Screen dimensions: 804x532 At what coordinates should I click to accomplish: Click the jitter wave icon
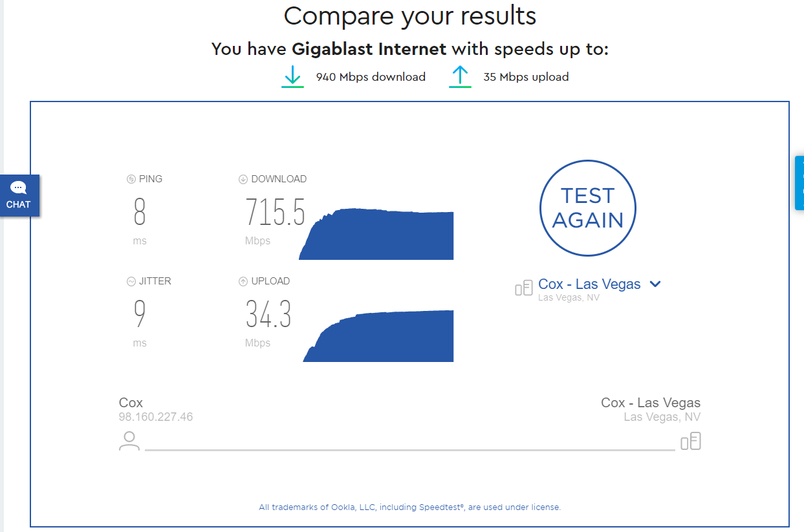pyautogui.click(x=131, y=281)
